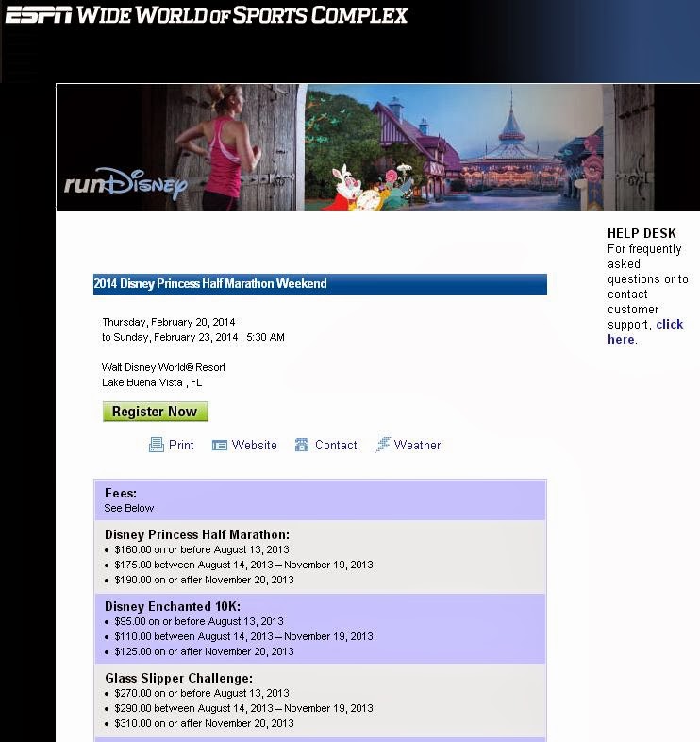Click '$160.00 on or before August 13, 2013'

click(x=202, y=549)
